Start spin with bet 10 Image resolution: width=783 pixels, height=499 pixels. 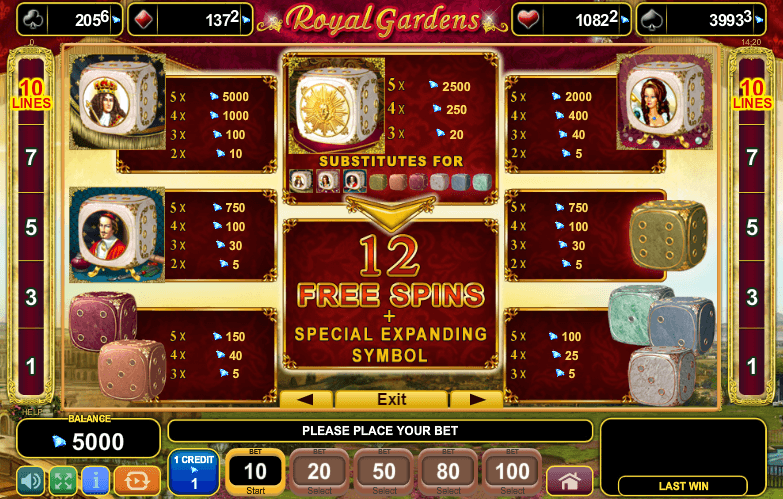[x=255, y=472]
